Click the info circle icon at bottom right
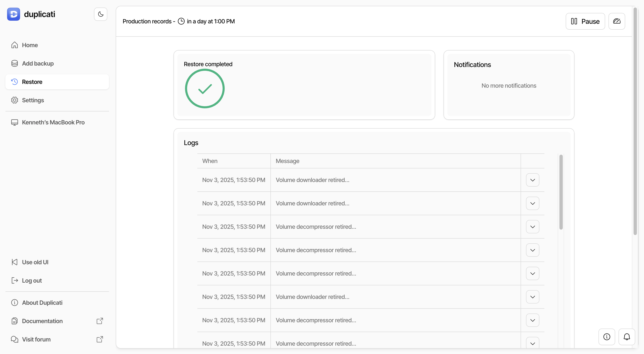 [x=606, y=337]
